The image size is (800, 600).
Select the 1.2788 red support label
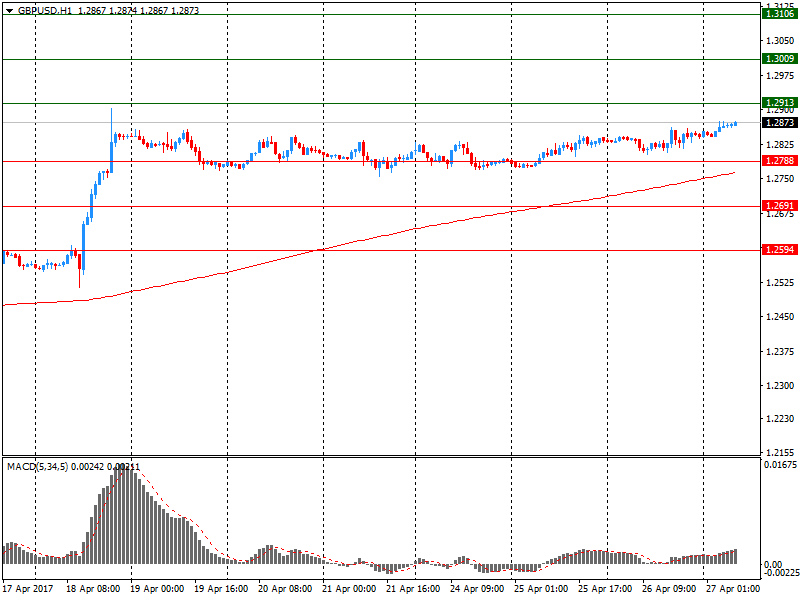pyautogui.click(x=780, y=161)
